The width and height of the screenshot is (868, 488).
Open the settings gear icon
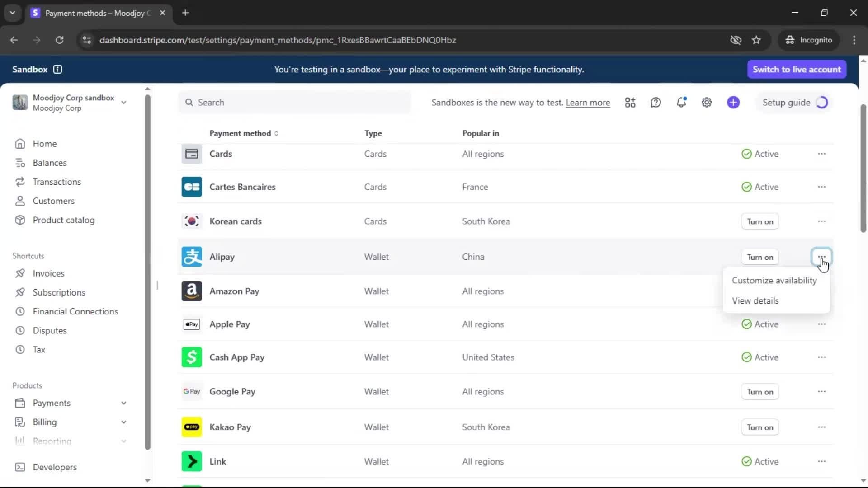click(x=707, y=103)
